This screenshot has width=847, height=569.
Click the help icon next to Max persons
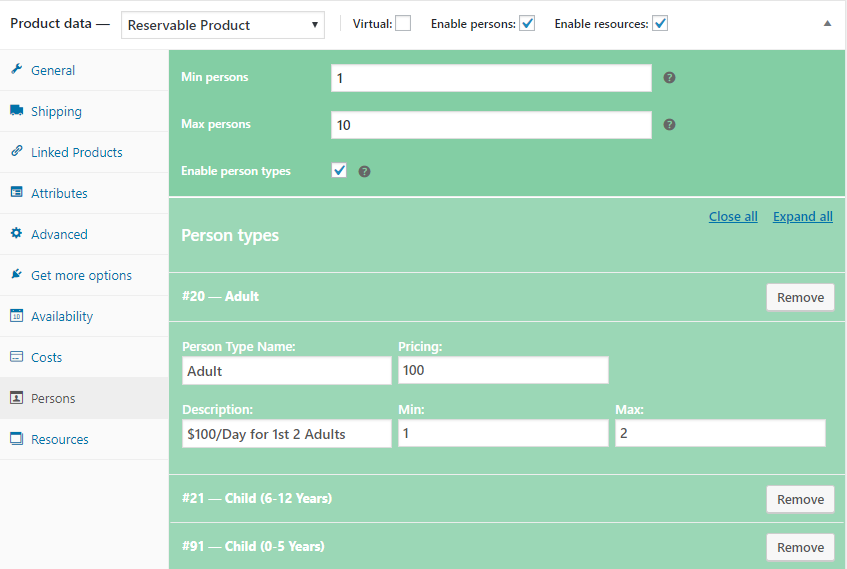pyautogui.click(x=670, y=125)
